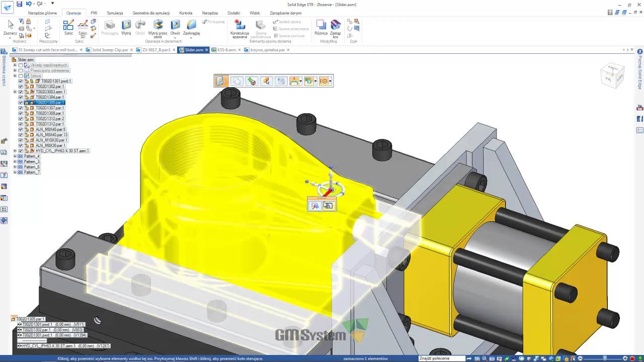Expand the Pattern_6 node
Screen dimensions: 644x362
click(15, 167)
